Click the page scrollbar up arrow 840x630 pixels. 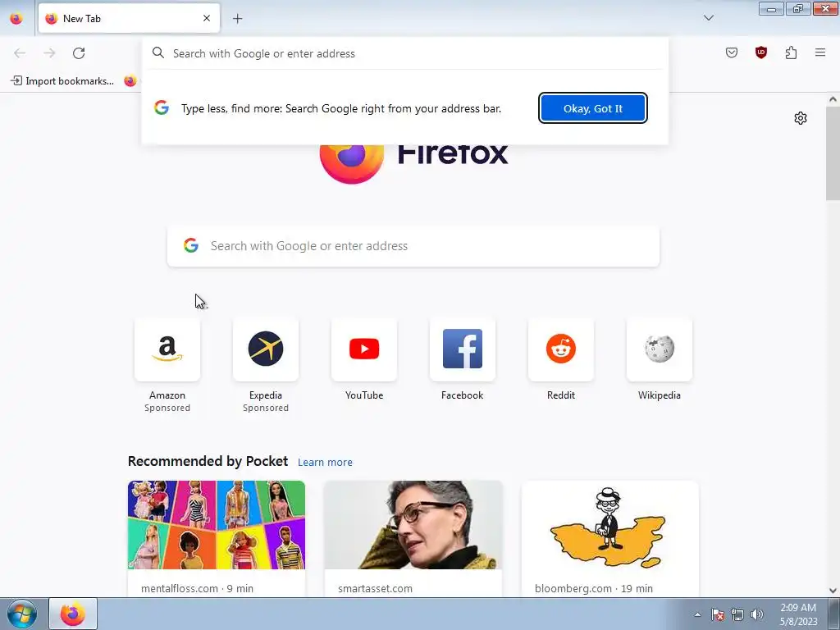point(833,99)
